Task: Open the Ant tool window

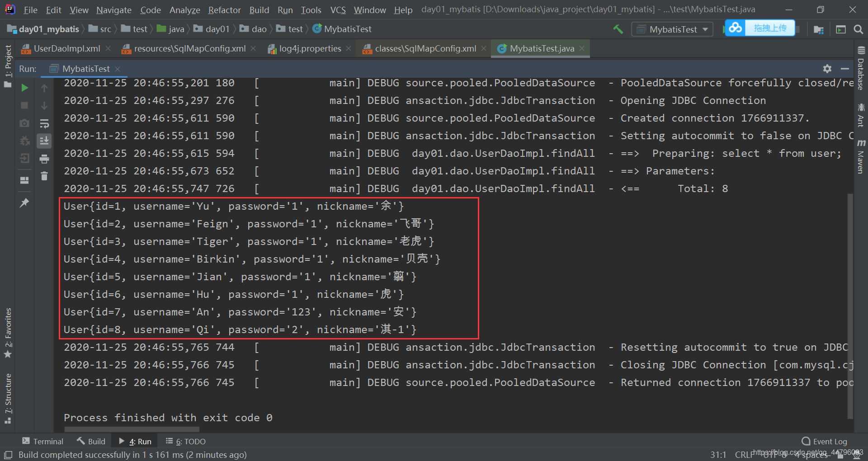Action: (861, 115)
